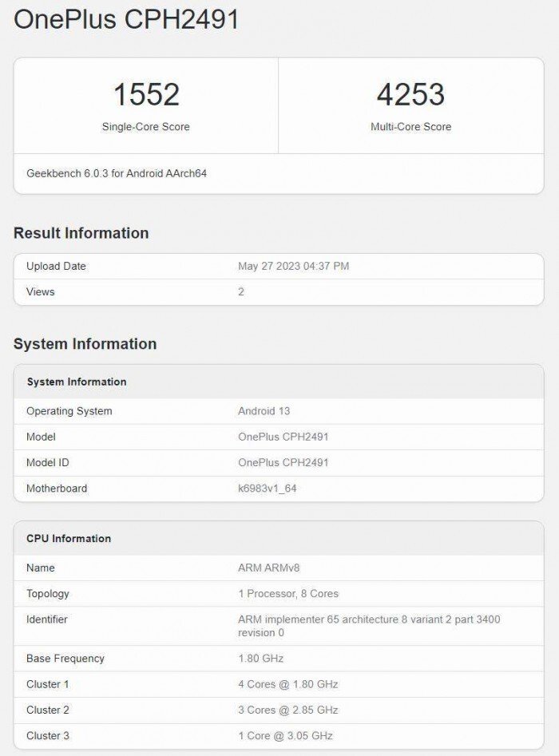Screen dimensions: 559x756
Task: Click the Cluster 3 value 1 Core @ 3.05 GHz
Action: click(285, 735)
